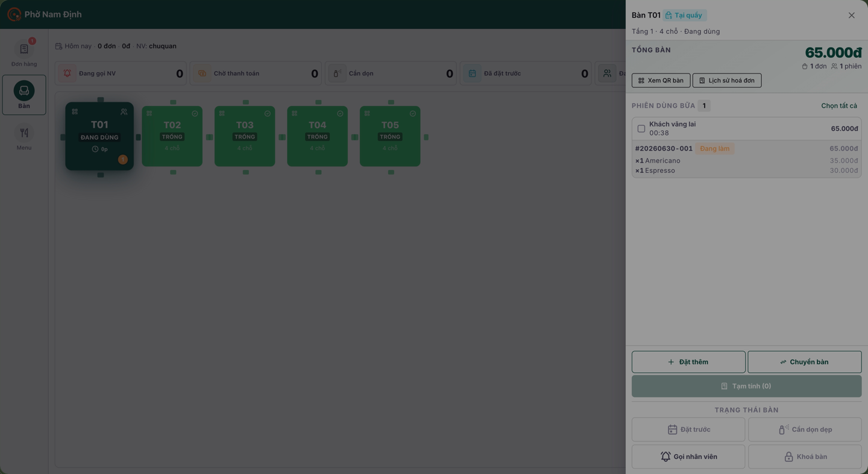Select the T03 empty table tile
Viewport: 868px width, 474px height.
(x=245, y=136)
